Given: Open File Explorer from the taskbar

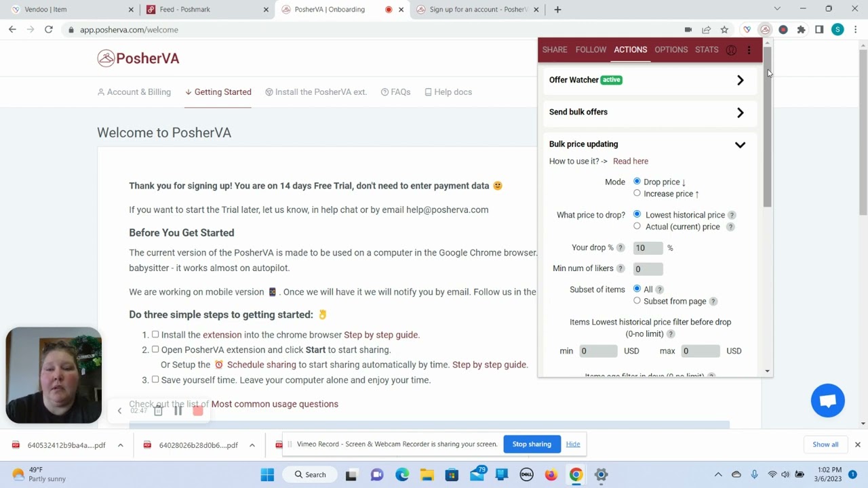Looking at the screenshot, I should tap(427, 474).
